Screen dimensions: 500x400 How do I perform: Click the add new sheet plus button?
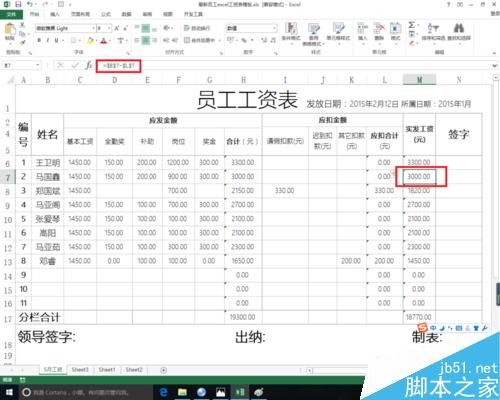[x=164, y=370]
